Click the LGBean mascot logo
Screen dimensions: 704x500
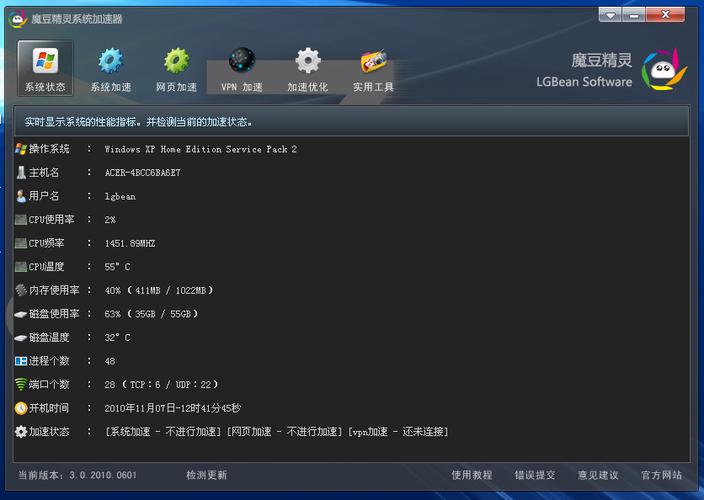coord(664,70)
